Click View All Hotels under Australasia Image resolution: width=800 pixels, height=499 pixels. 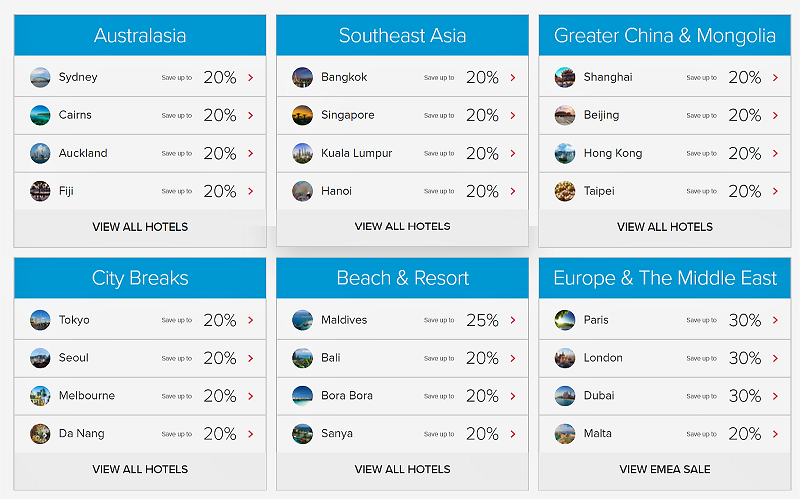click(x=140, y=227)
